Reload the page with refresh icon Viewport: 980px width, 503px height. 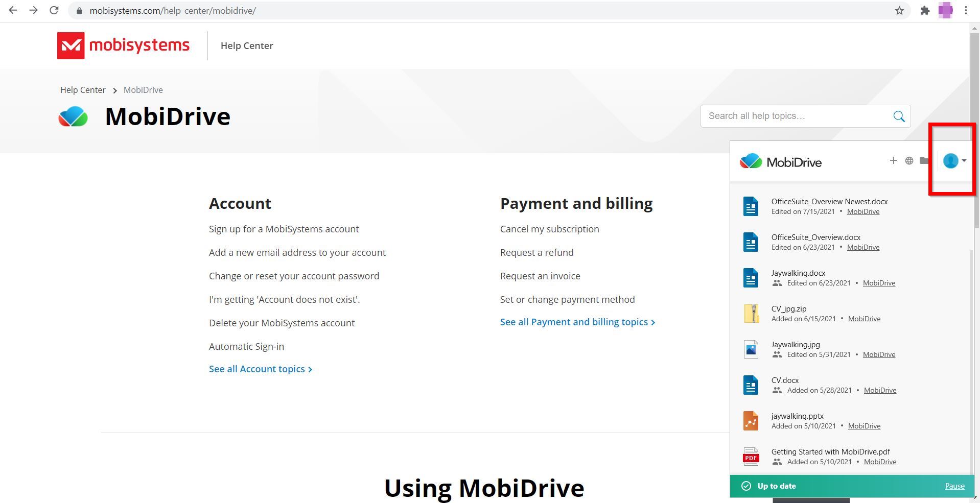tap(54, 10)
